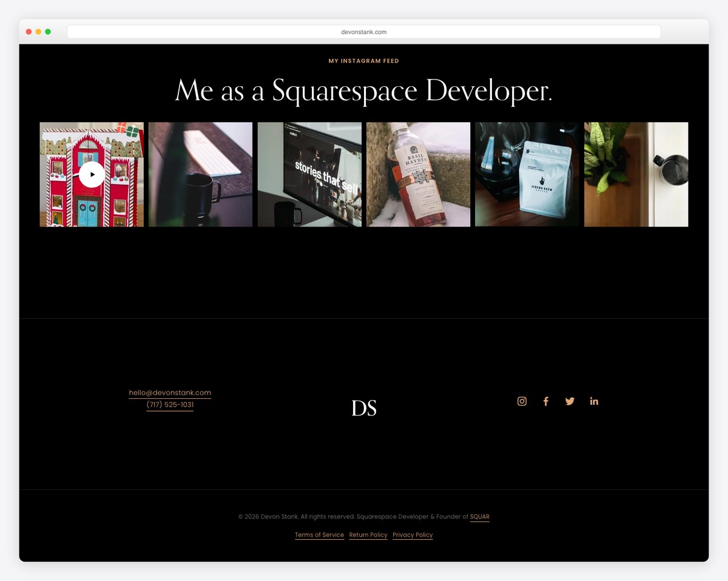Click the MY INSTAGRAM FEED heading
The image size is (728, 581).
click(x=364, y=61)
